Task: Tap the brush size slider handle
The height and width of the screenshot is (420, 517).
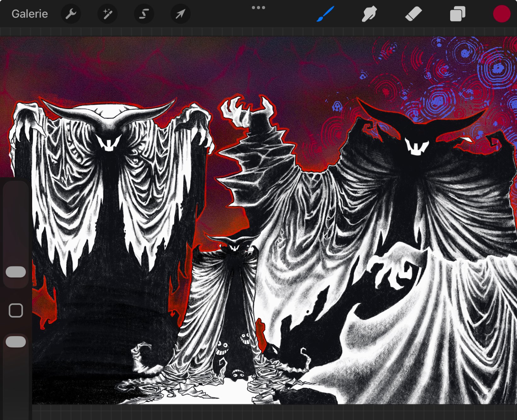Action: pos(16,272)
